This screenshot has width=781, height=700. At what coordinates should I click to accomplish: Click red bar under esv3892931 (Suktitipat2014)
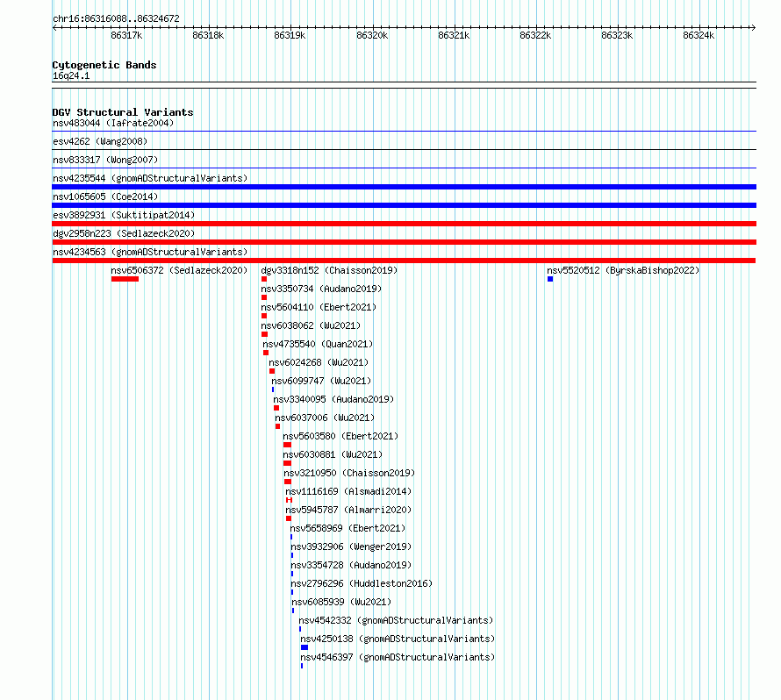[404, 224]
